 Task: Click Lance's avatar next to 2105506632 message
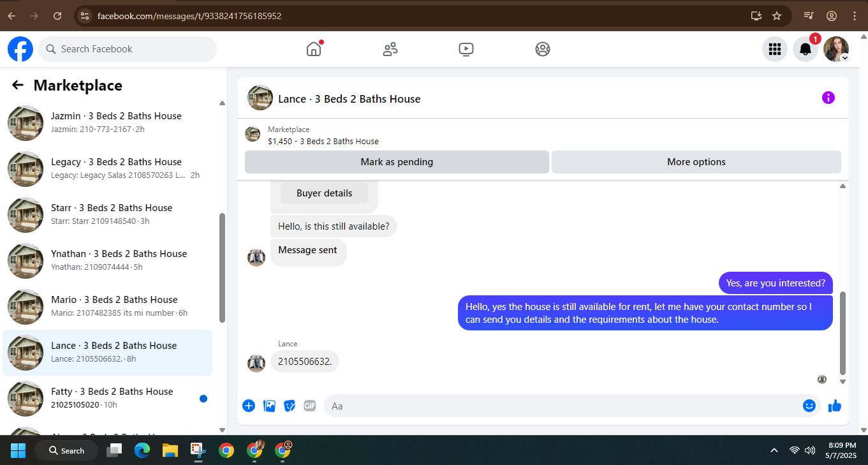[x=256, y=364]
